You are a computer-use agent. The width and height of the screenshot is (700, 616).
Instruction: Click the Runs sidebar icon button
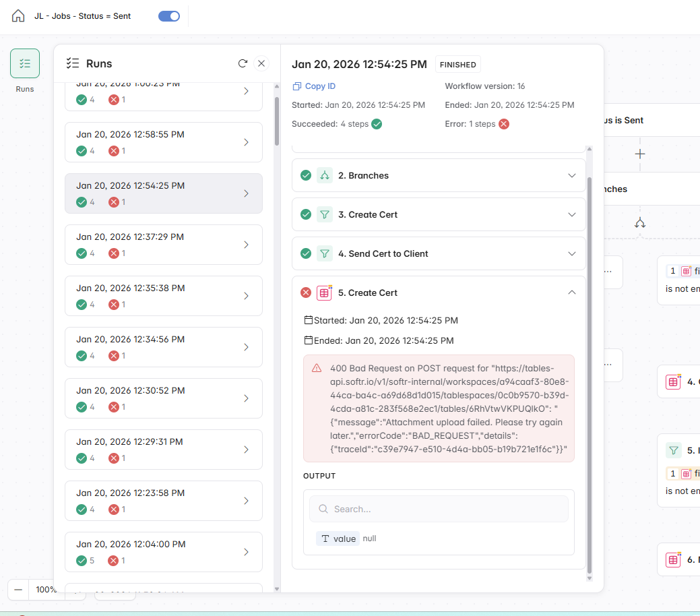point(25,63)
